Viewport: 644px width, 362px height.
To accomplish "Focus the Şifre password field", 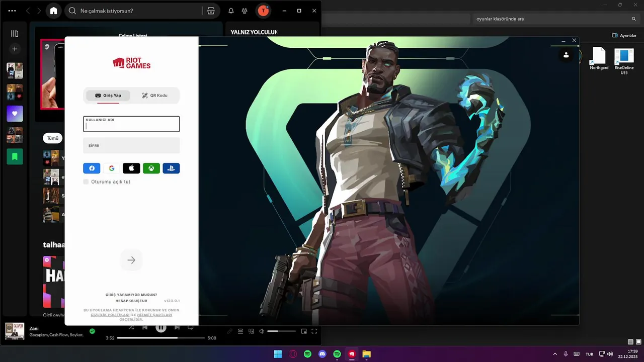I will point(131,145).
